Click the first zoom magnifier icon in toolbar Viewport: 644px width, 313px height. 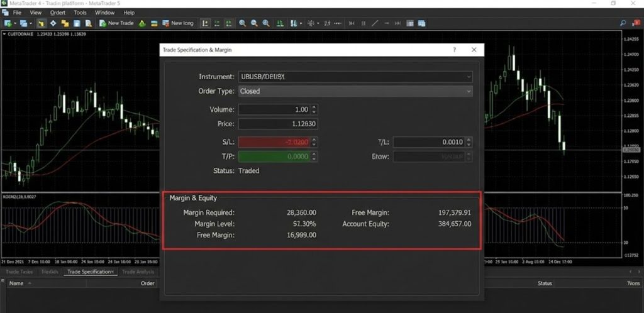pos(242,23)
